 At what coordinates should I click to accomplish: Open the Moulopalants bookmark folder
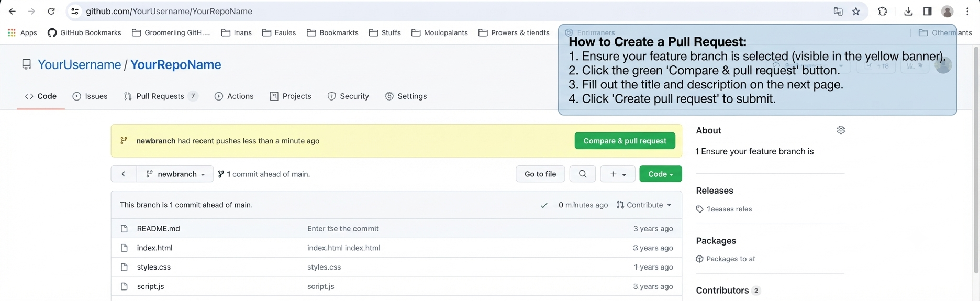pos(440,32)
